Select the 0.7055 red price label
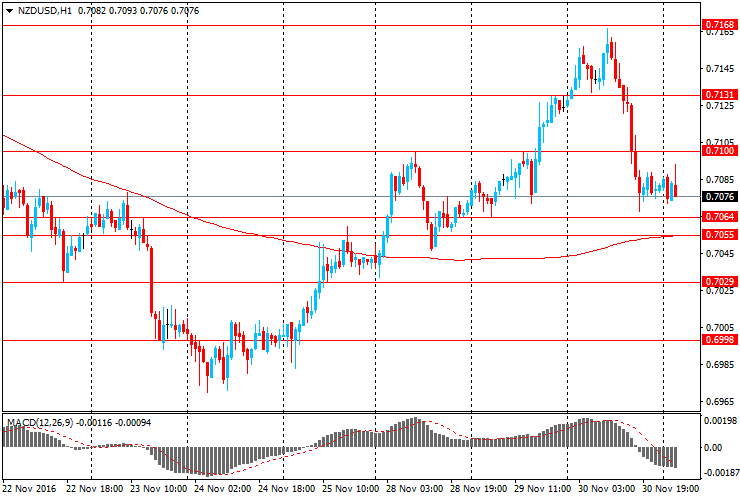This screenshot has height=500, width=740. [x=720, y=234]
